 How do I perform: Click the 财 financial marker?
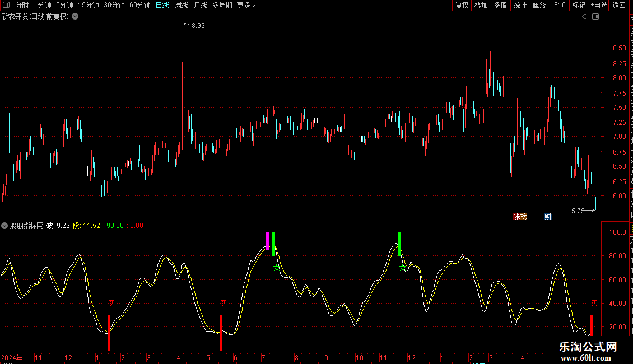pos(548,217)
